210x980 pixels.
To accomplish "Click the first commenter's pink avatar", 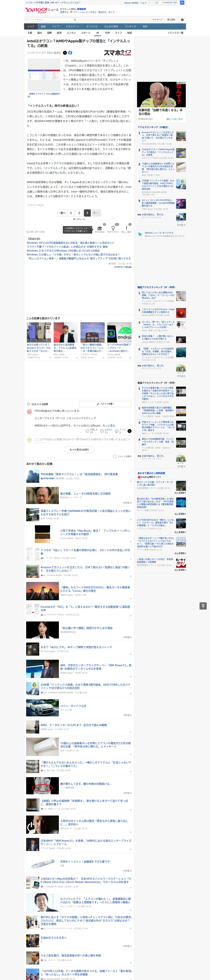I will 29,412.
